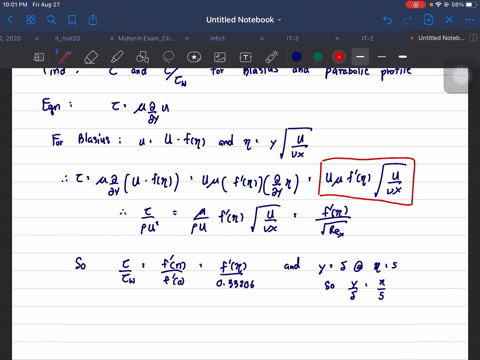Redo the undone action
The height and width of the screenshot is (360, 480).
point(408,20)
